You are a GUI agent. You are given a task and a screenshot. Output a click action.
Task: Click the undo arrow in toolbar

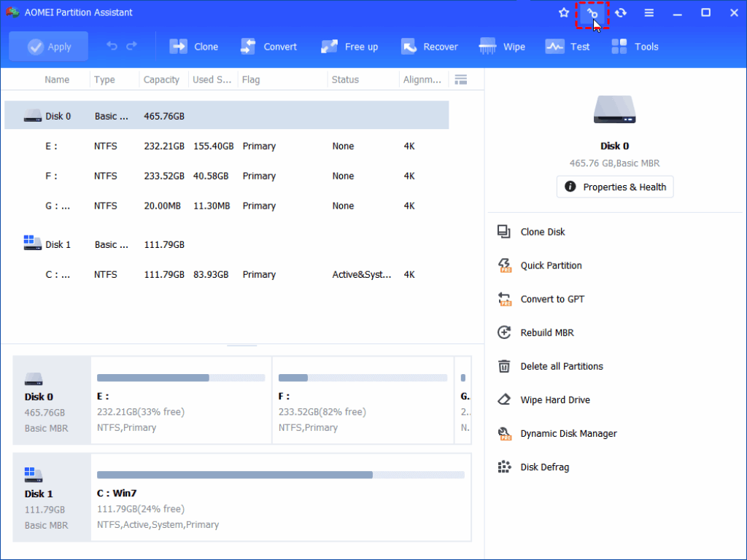point(112,47)
